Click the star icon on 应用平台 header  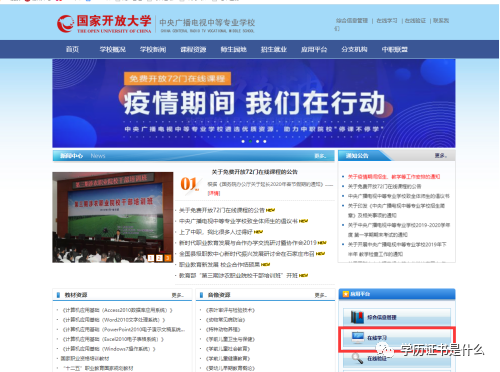(x=346, y=294)
